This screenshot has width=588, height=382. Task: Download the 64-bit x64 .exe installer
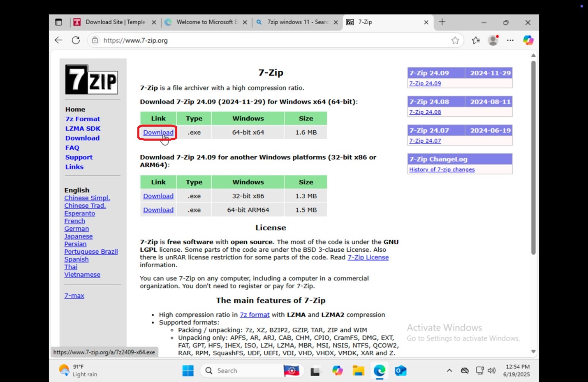tap(158, 132)
